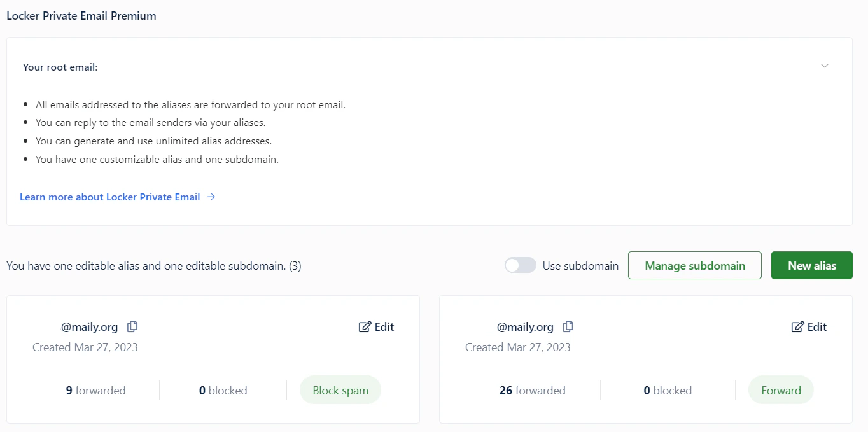The width and height of the screenshot is (868, 432).
Task: Copy the _@maily.org alias address
Action: 568,326
